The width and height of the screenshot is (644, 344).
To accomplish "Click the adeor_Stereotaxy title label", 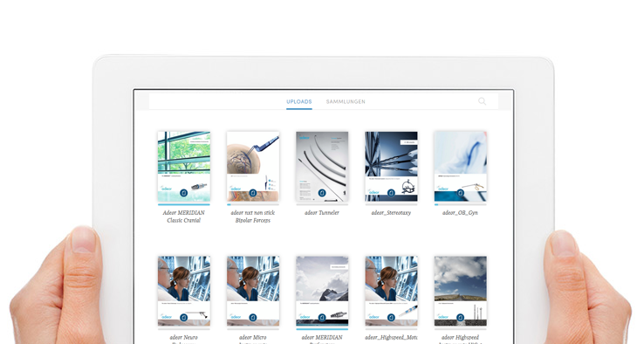I will 391,213.
